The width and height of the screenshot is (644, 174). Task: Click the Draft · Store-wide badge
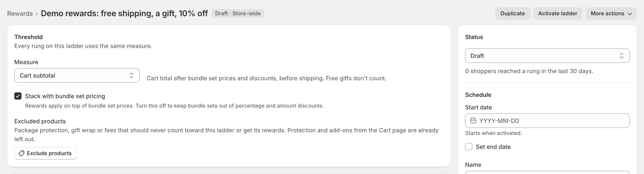point(238,13)
